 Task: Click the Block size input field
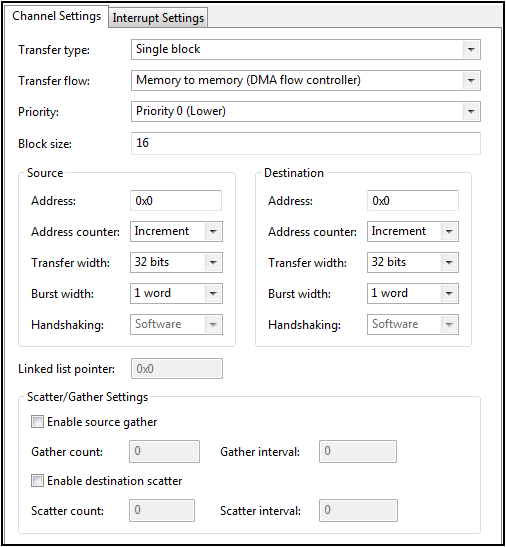point(306,143)
